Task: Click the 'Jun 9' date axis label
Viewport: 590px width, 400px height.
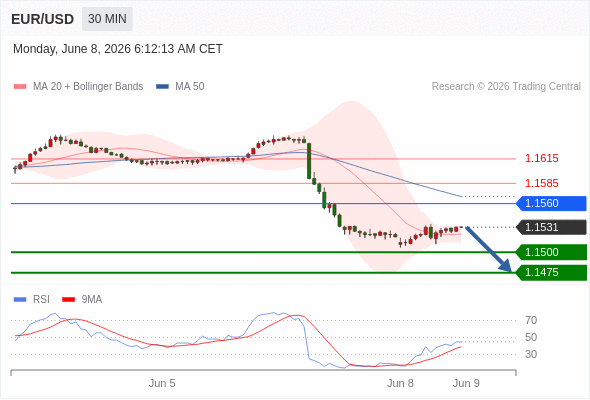Action: 466,383
